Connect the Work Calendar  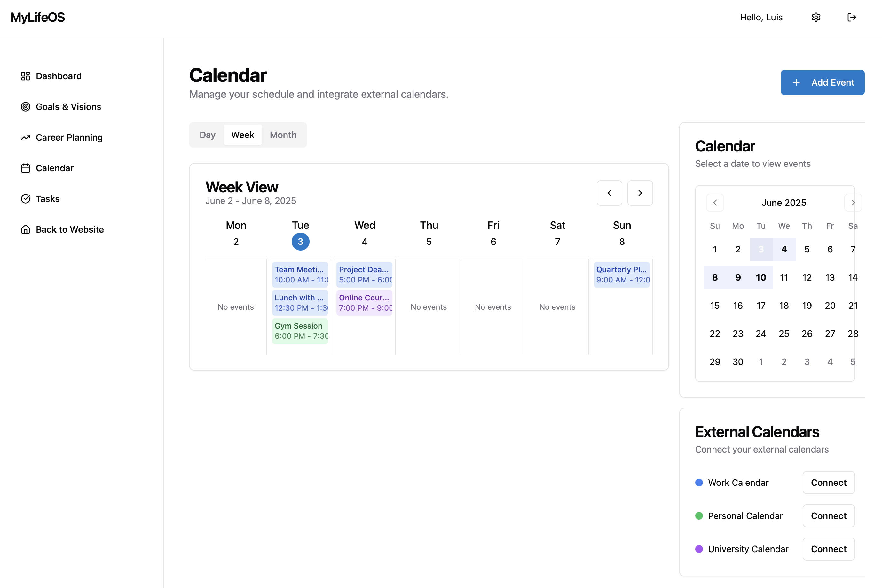[828, 483]
